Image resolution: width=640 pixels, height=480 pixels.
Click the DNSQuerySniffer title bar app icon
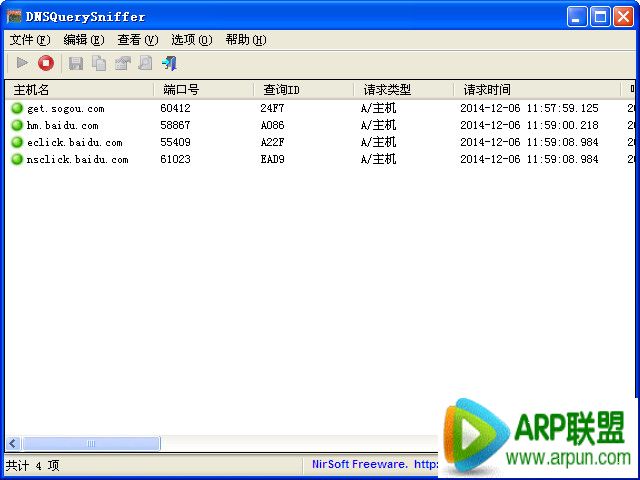pos(14,17)
